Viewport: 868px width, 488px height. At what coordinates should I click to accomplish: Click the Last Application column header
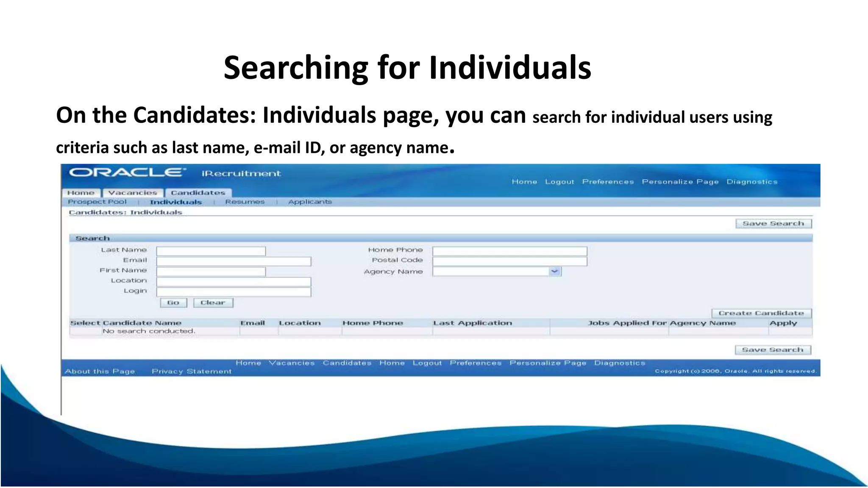(473, 323)
